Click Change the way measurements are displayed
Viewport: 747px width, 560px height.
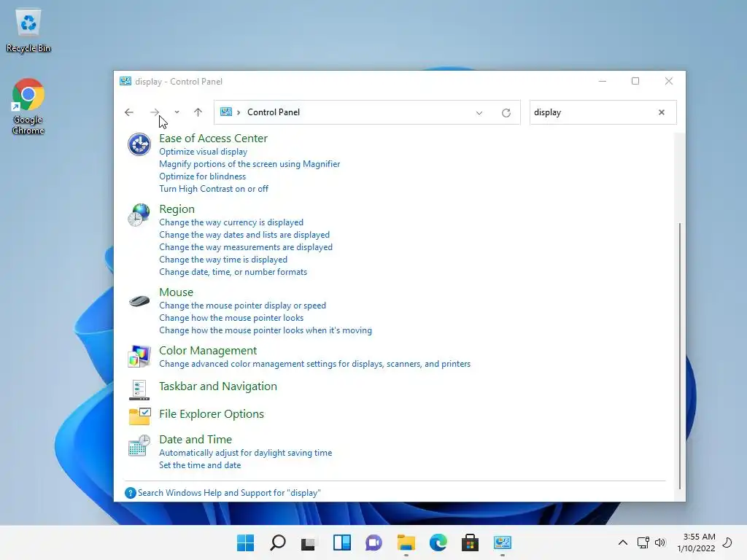point(246,247)
